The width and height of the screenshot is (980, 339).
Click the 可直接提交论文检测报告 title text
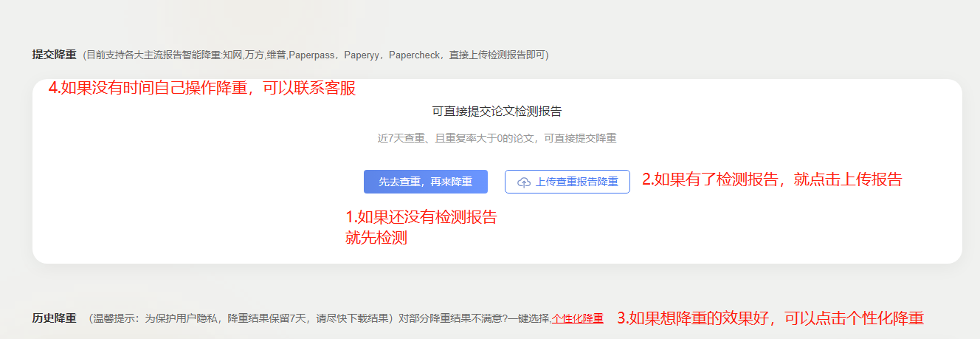coord(497,112)
